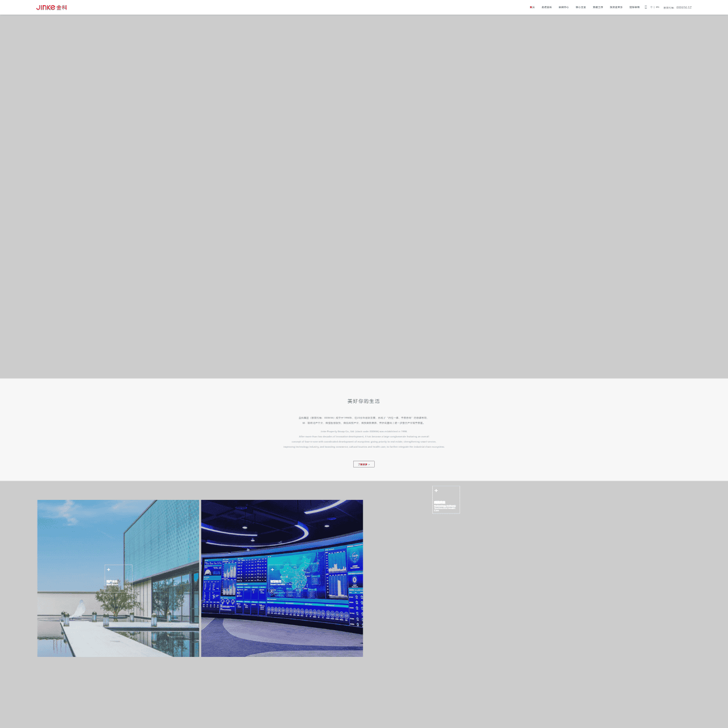
Task: Open the nav item left of the phone icon
Action: pos(634,7)
